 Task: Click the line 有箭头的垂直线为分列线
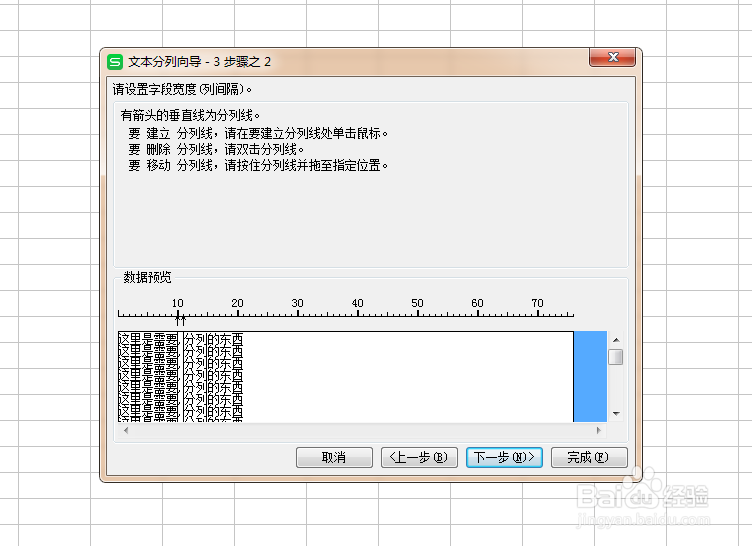[190, 115]
